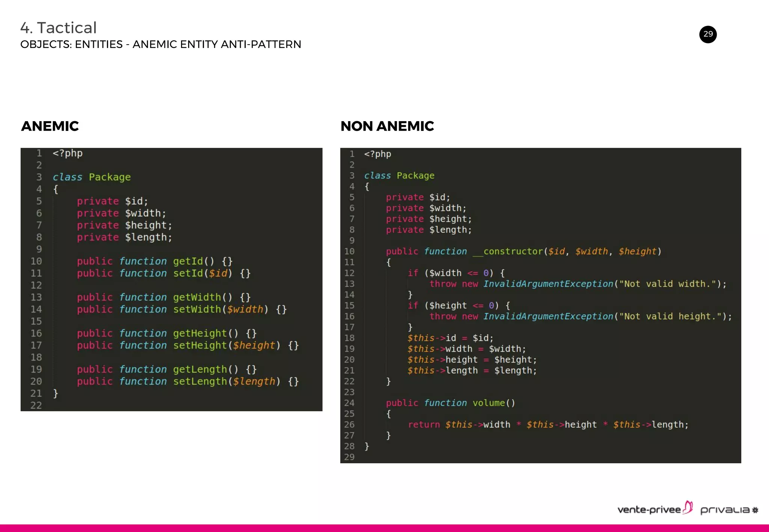
Task: Click the pink butterfly icon
Action: (688, 507)
